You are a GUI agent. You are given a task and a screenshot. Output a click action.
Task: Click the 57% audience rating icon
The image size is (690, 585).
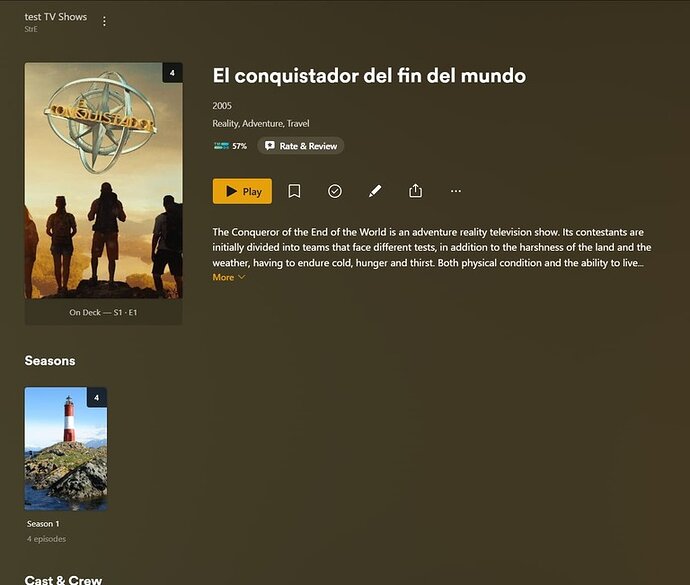(221, 146)
